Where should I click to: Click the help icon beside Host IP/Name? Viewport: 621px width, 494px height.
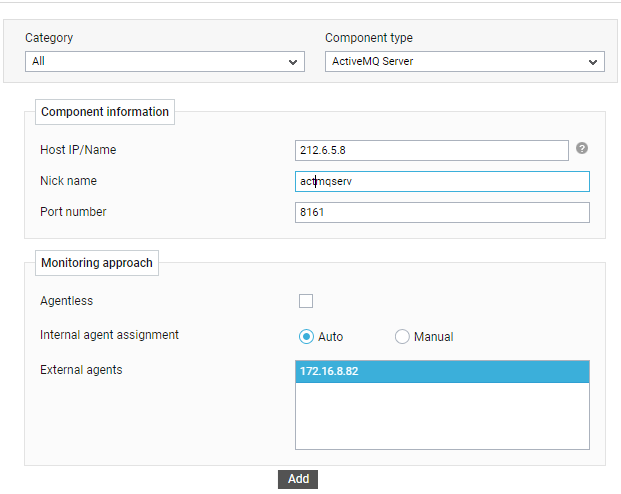pos(582,148)
